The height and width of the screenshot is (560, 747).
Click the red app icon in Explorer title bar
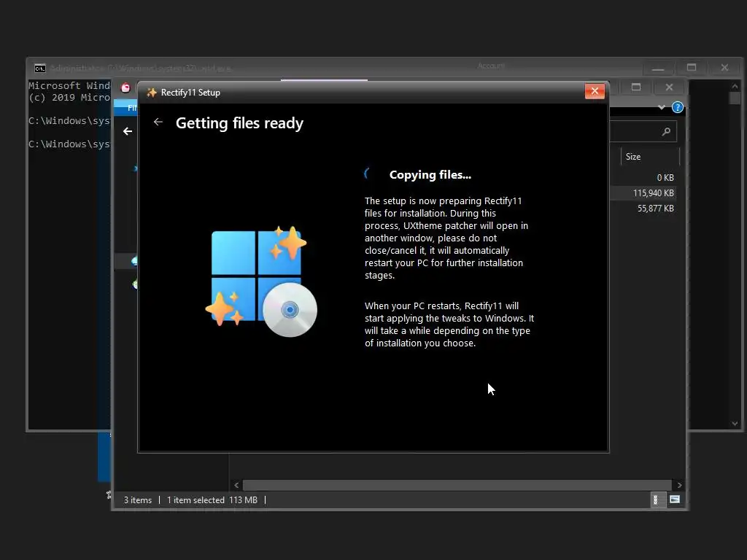[x=125, y=87]
